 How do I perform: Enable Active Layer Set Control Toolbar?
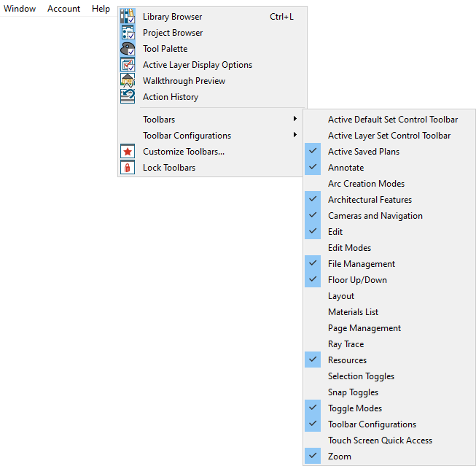[389, 136]
